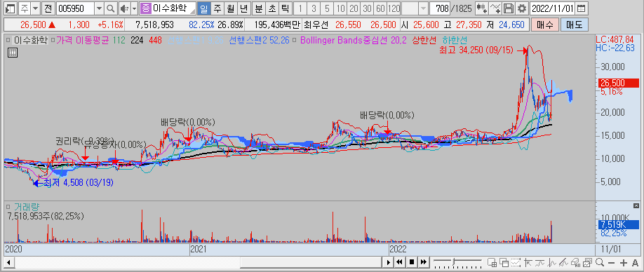
Task: Click the speaker sound alert icon
Action: coord(124,8)
